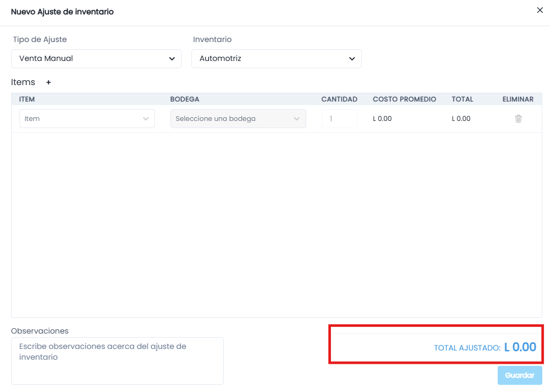Click the BODEGA column header
This screenshot has width=550, height=392.
pyautogui.click(x=185, y=99)
